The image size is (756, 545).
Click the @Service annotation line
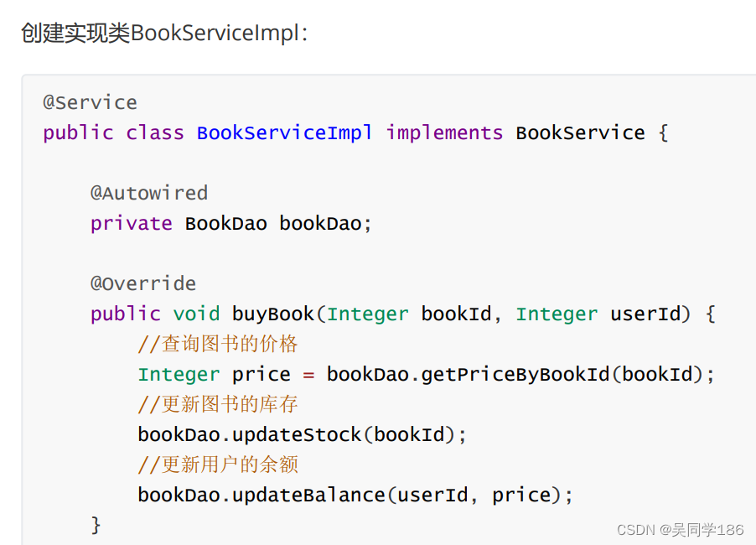pyautogui.click(x=91, y=102)
